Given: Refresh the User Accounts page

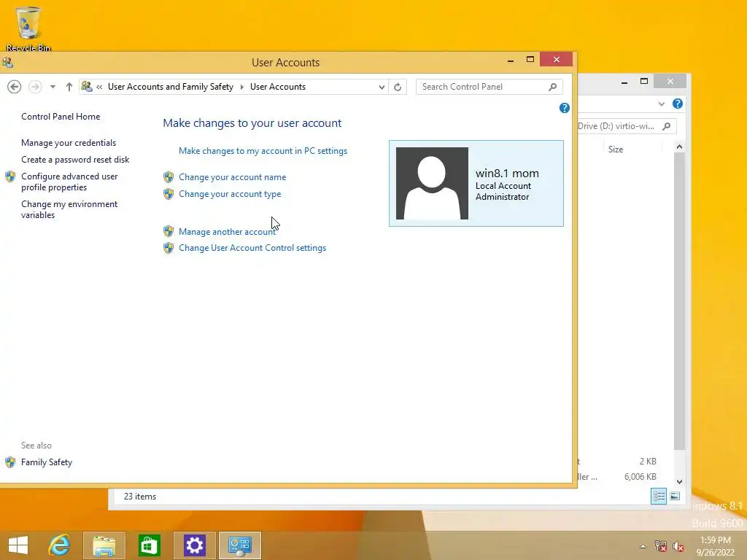Looking at the screenshot, I should [398, 87].
